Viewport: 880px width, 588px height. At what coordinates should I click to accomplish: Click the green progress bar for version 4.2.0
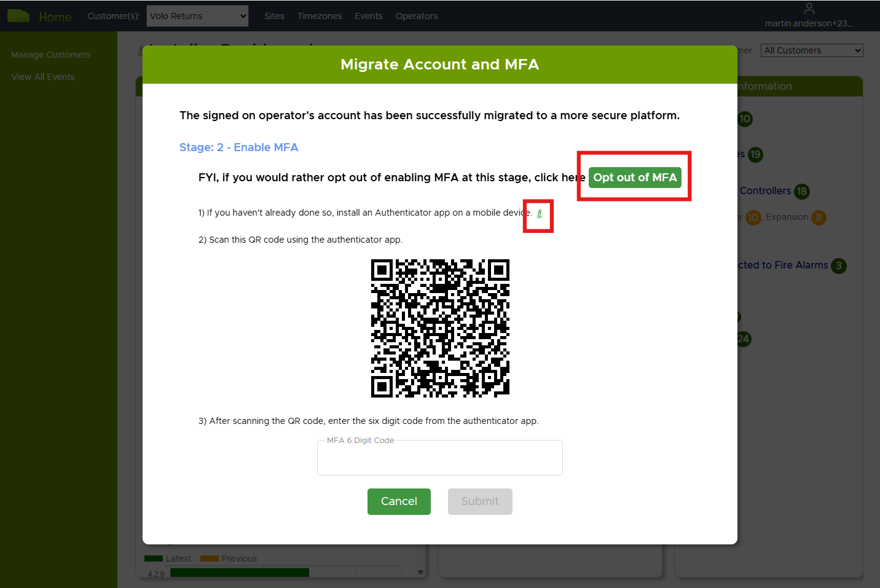point(239,572)
